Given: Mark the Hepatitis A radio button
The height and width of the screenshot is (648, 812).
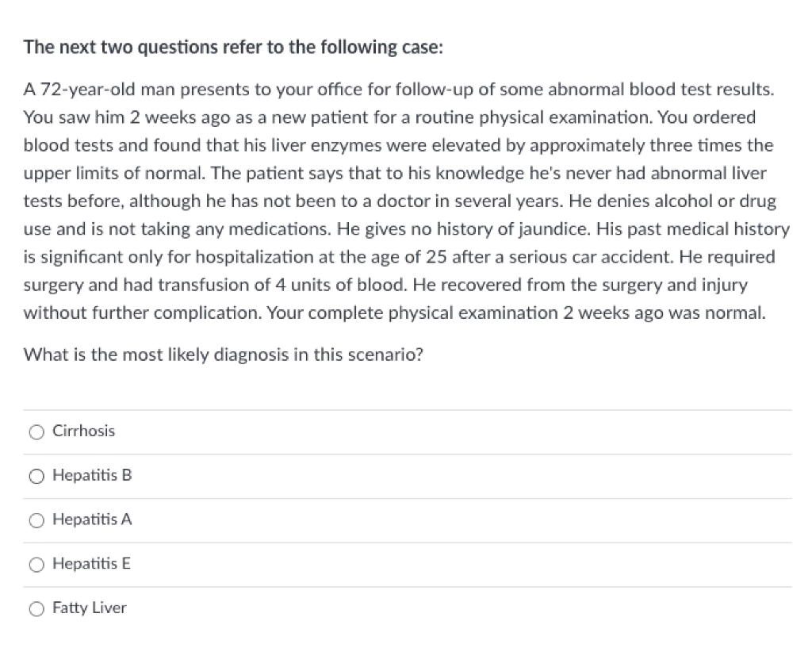Looking at the screenshot, I should pos(36,521).
